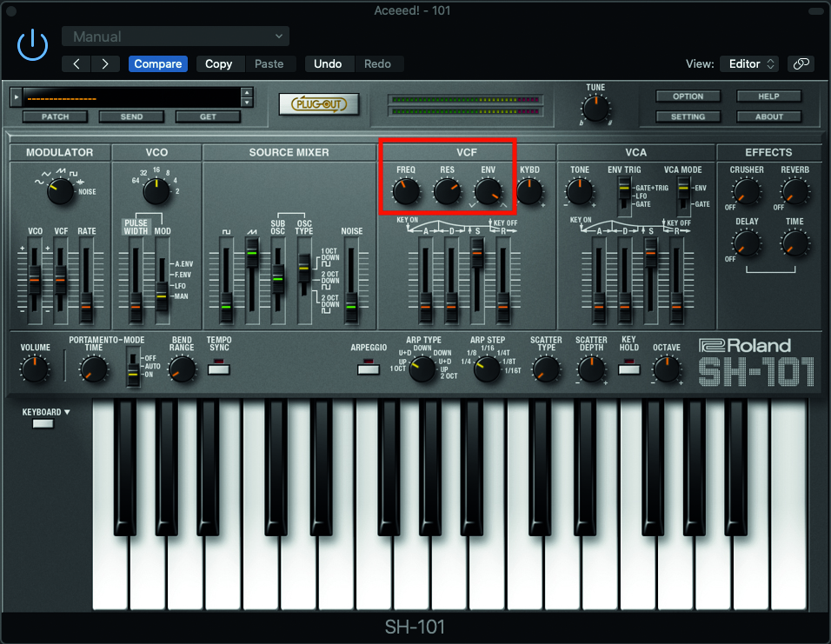
Task: Toggle the button below KEYBOARD label
Action: coord(43,423)
